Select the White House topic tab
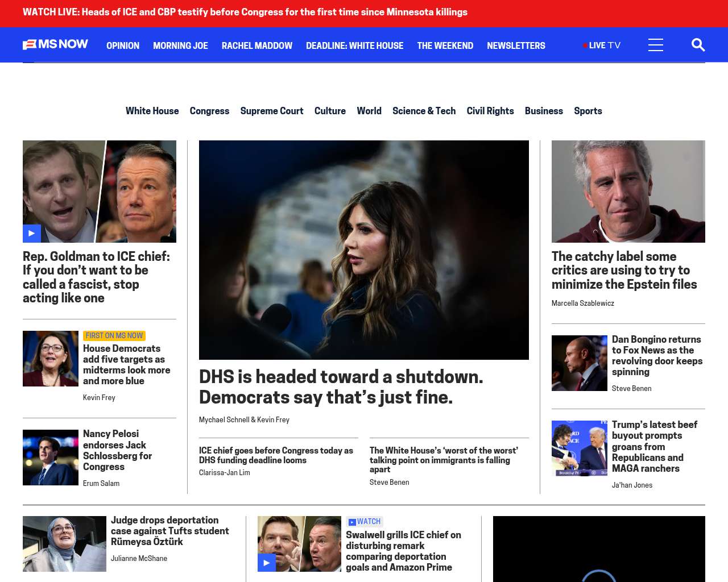This screenshot has height=582, width=728. click(152, 111)
